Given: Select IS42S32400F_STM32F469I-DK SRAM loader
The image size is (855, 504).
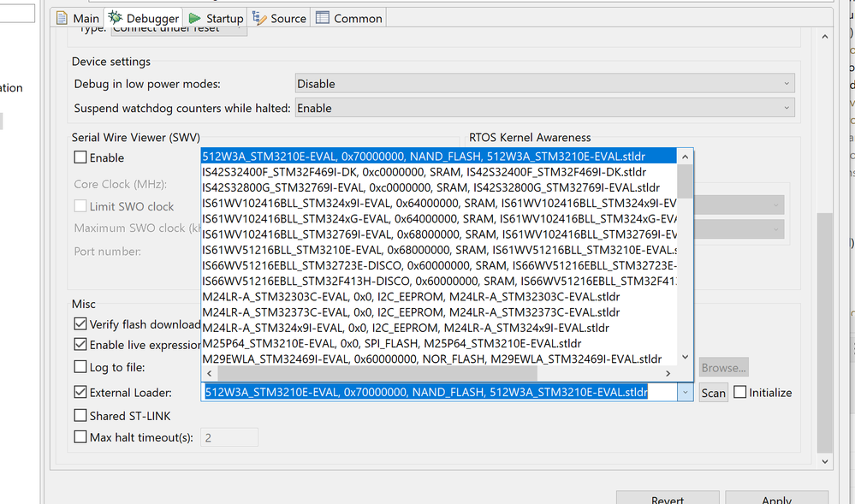Looking at the screenshot, I should coord(439,172).
